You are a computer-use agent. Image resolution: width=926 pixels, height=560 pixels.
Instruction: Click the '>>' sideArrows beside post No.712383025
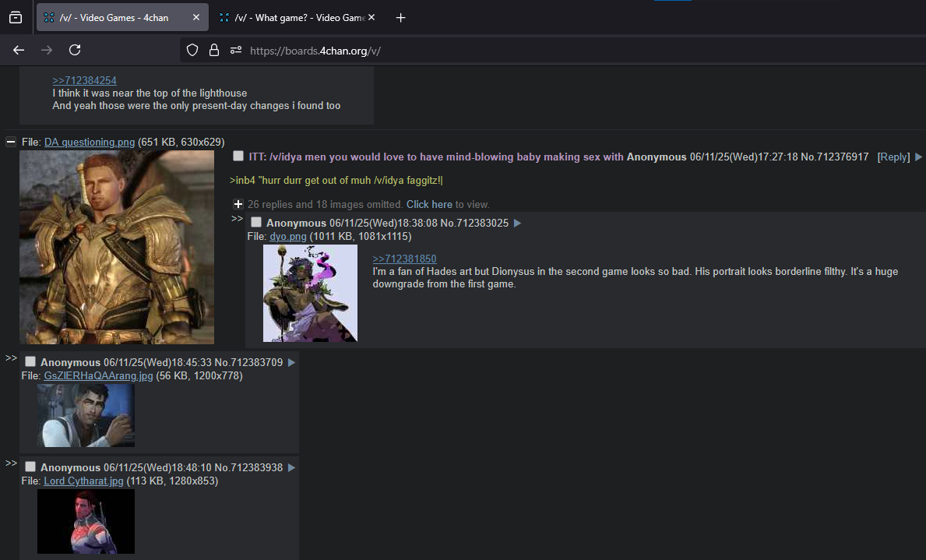click(237, 219)
